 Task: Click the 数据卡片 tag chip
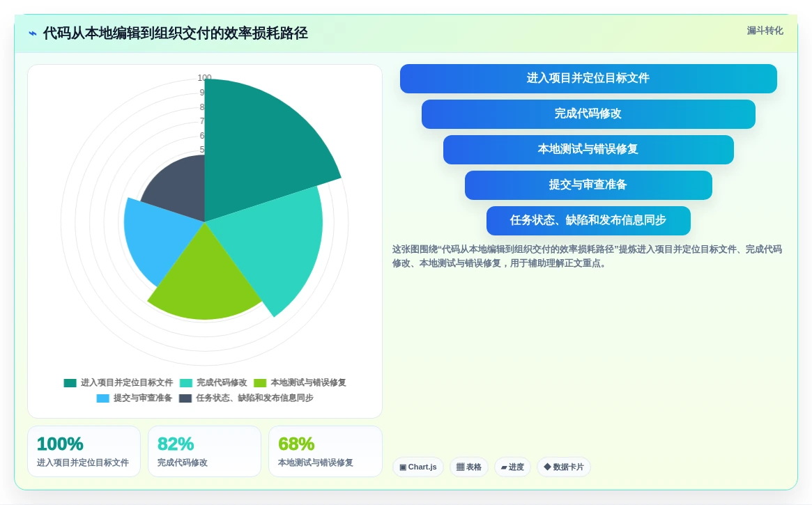(x=563, y=467)
